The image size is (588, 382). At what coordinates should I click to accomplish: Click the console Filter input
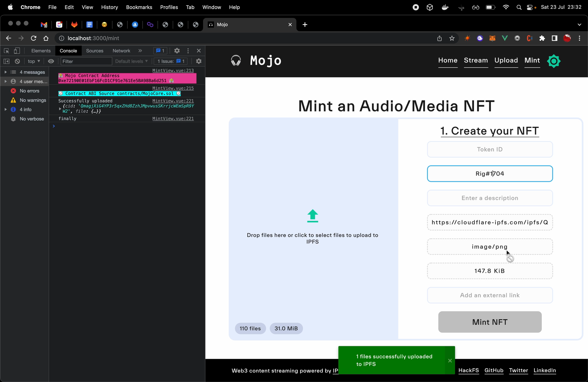[86, 61]
